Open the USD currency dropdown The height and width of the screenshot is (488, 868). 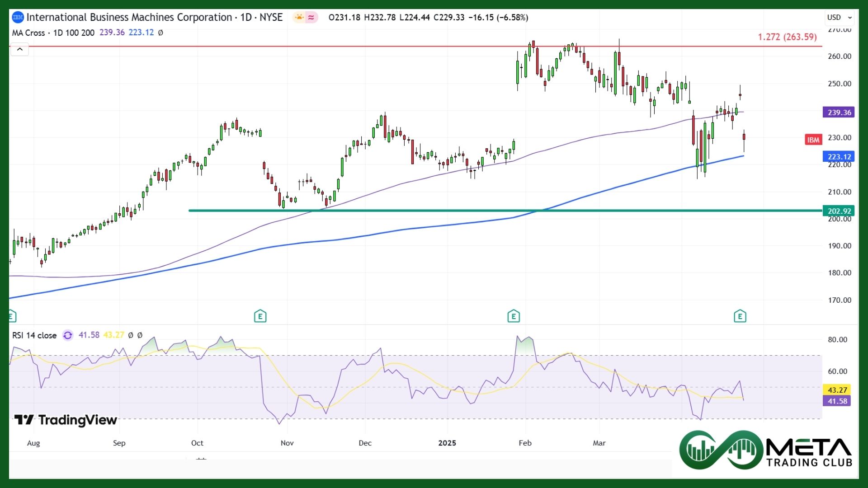click(840, 18)
